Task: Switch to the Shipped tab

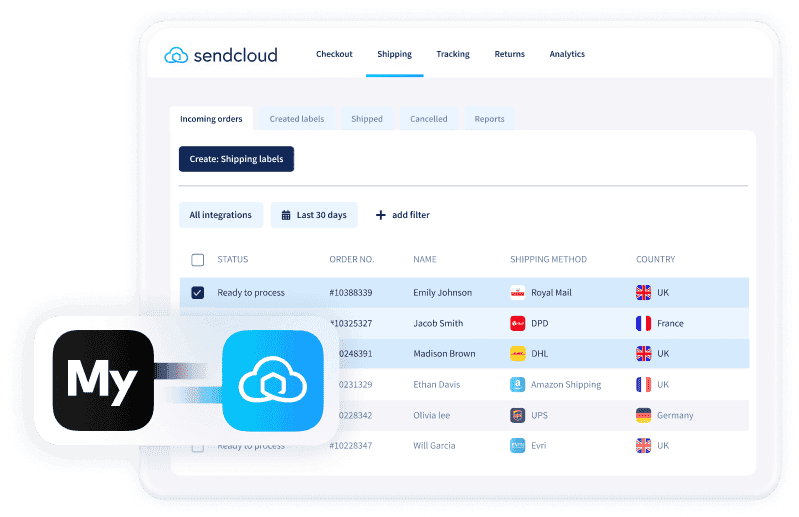Action: (367, 119)
